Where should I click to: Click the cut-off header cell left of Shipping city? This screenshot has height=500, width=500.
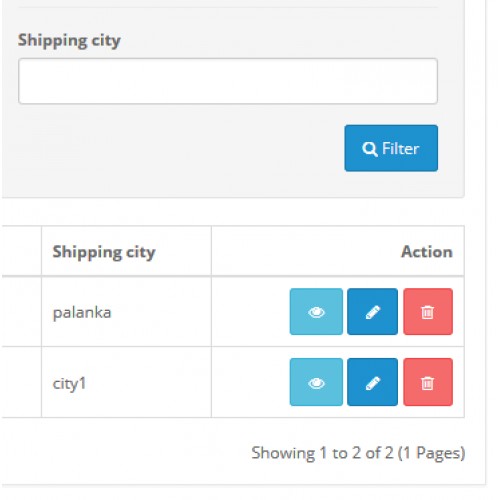(21, 251)
